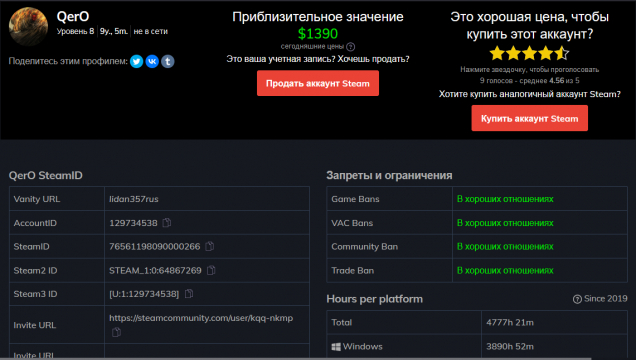The image size is (636, 360).
Task: Share profile via Twitter icon
Action: coord(137,61)
